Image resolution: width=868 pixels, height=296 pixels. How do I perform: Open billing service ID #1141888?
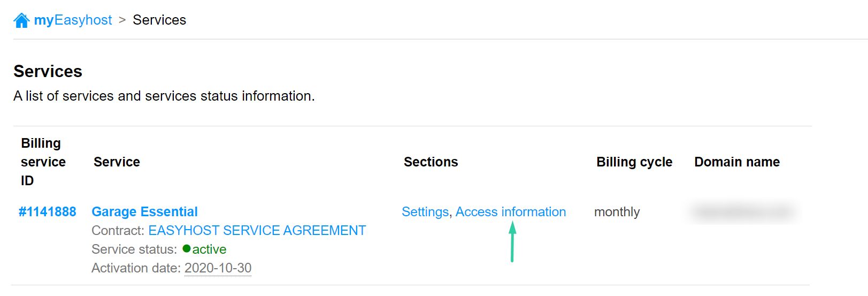47,212
